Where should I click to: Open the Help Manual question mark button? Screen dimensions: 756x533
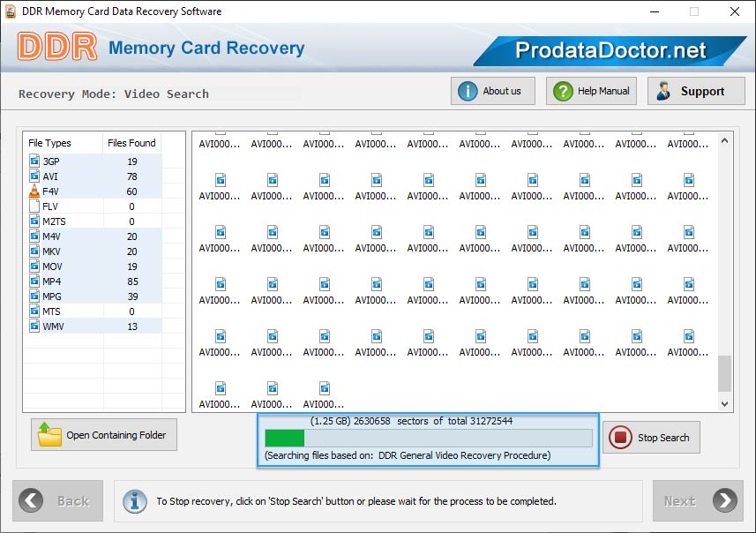[591, 91]
